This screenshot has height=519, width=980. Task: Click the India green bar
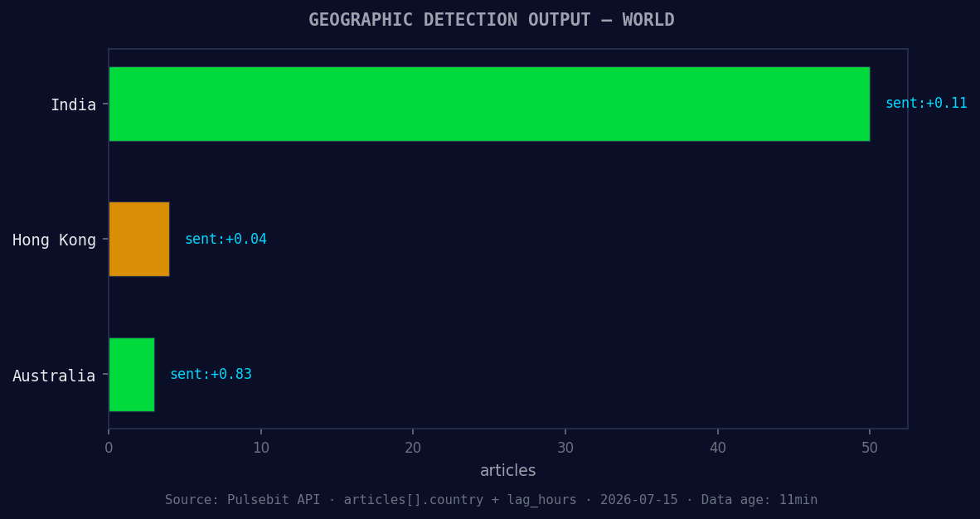pyautogui.click(x=489, y=104)
